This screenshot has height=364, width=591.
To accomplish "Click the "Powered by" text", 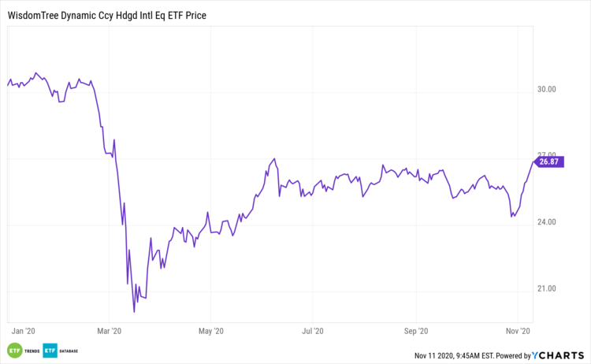I will pyautogui.click(x=509, y=355).
